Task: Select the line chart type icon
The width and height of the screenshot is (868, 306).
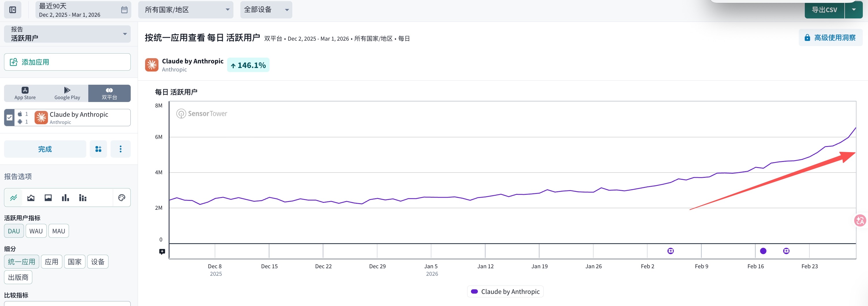Action: 14,198
